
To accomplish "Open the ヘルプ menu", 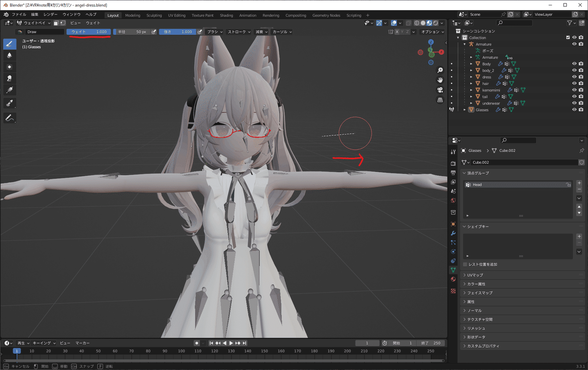I will pos(91,15).
